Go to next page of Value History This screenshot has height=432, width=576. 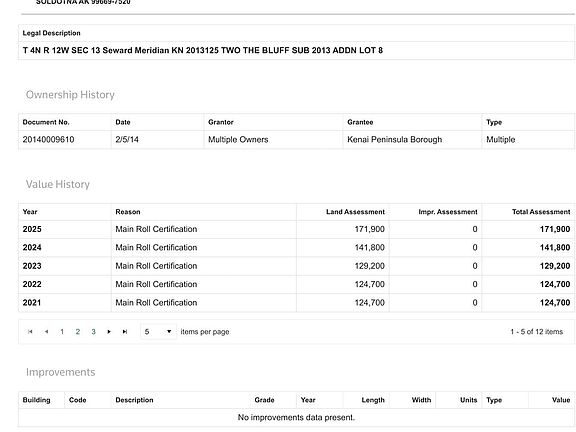[109, 332]
